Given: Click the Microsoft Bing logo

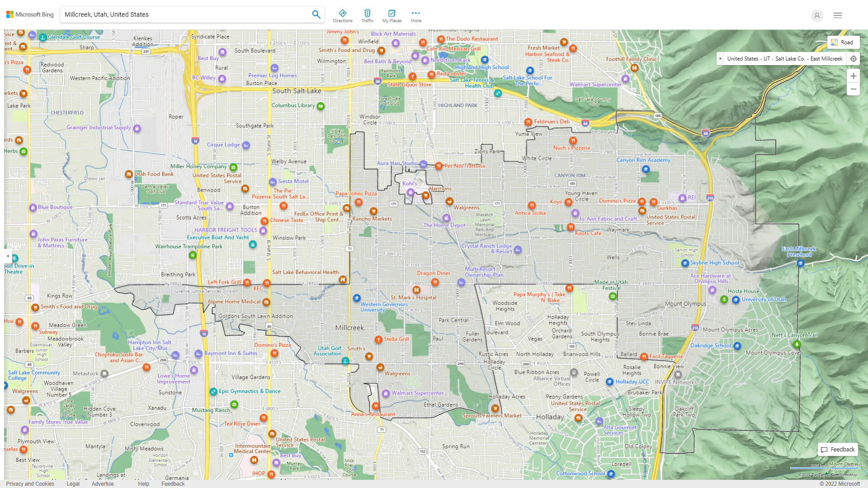Looking at the screenshot, I should tap(29, 14).
